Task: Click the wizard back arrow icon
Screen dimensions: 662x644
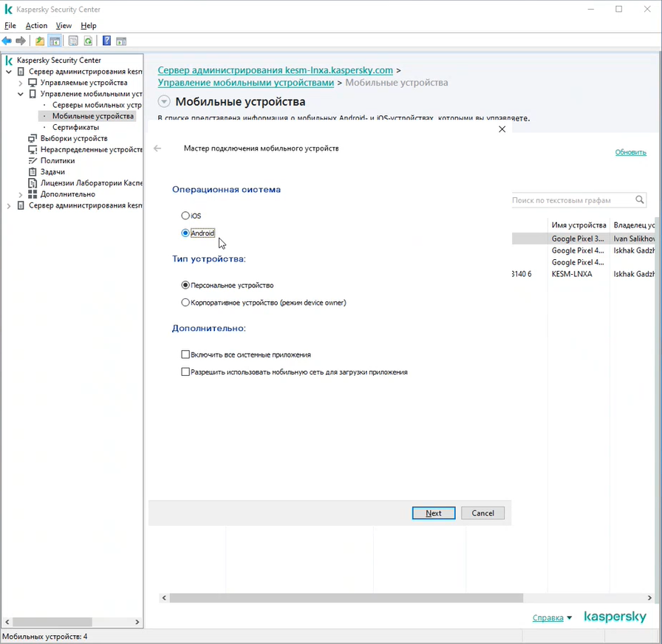Action: (x=157, y=148)
